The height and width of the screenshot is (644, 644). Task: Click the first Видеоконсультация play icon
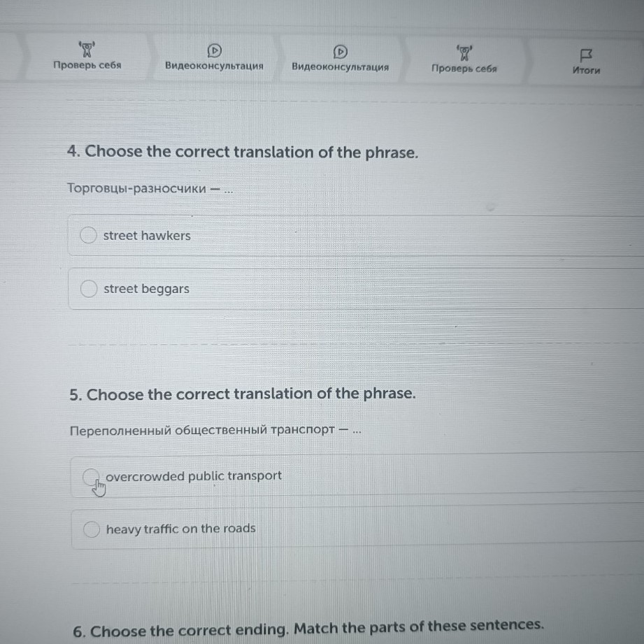(x=215, y=50)
